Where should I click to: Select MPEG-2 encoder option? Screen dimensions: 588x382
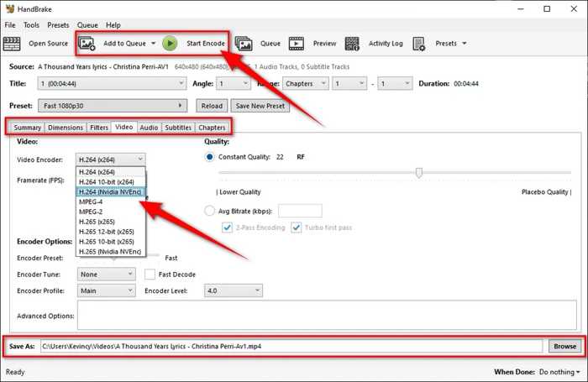111,212
